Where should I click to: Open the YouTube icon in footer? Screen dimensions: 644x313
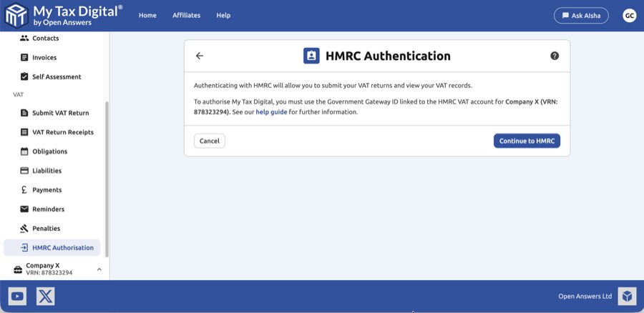[x=17, y=296]
